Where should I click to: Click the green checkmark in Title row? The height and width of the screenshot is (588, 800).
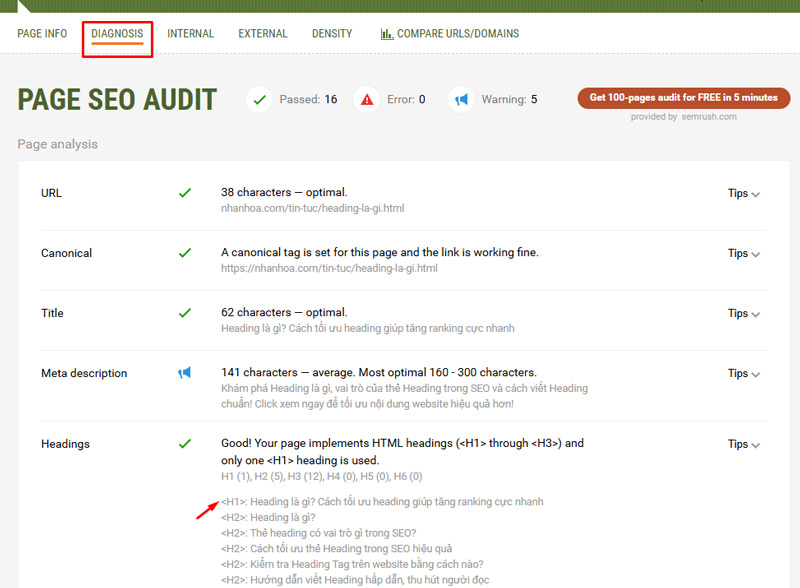point(184,313)
